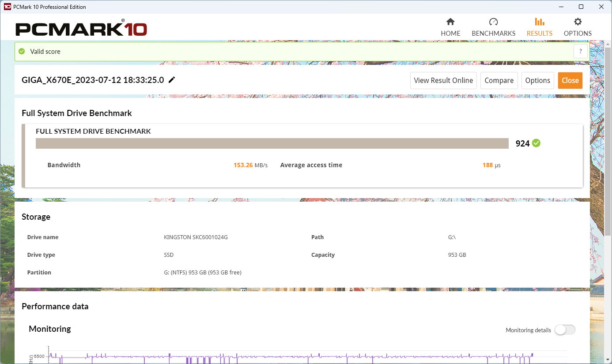Click the PCMark 10 title bar app icon
The image size is (612, 364).
pos(7,7)
